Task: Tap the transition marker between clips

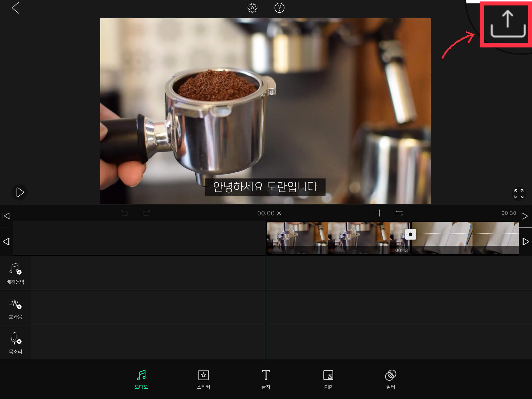Action: coord(410,234)
